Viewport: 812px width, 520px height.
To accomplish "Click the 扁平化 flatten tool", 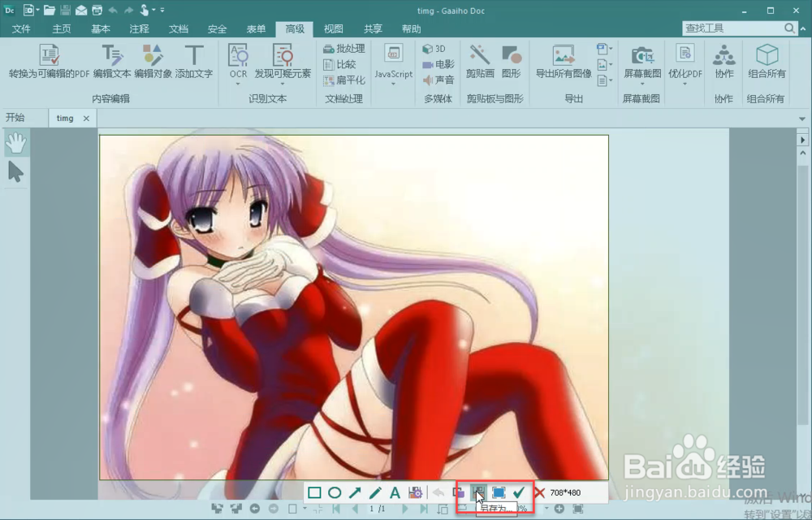I will [343, 80].
